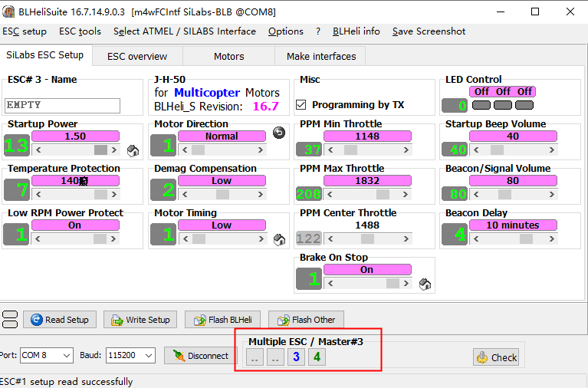This screenshot has height=388, width=588.
Task: Click the ESC Name input field showing EMPTY
Action: point(63,106)
